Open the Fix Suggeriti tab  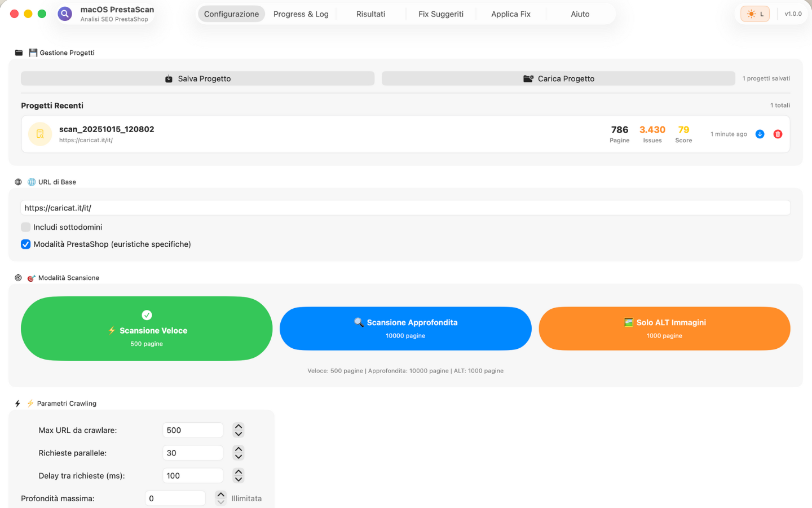coord(441,14)
